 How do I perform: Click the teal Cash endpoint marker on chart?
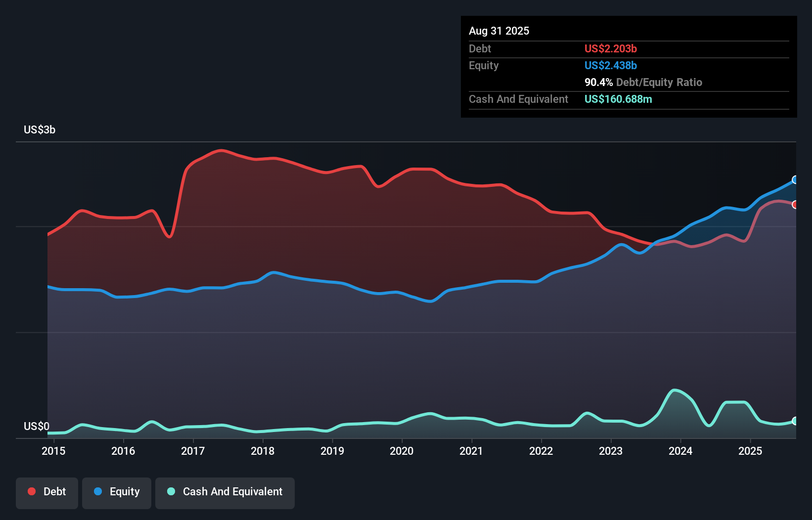[795, 421]
